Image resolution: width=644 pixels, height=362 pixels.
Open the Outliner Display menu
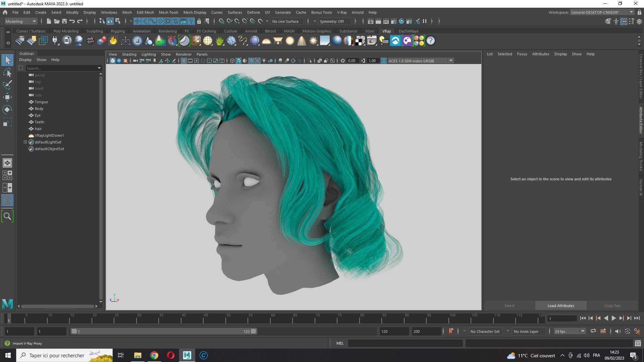click(x=25, y=60)
